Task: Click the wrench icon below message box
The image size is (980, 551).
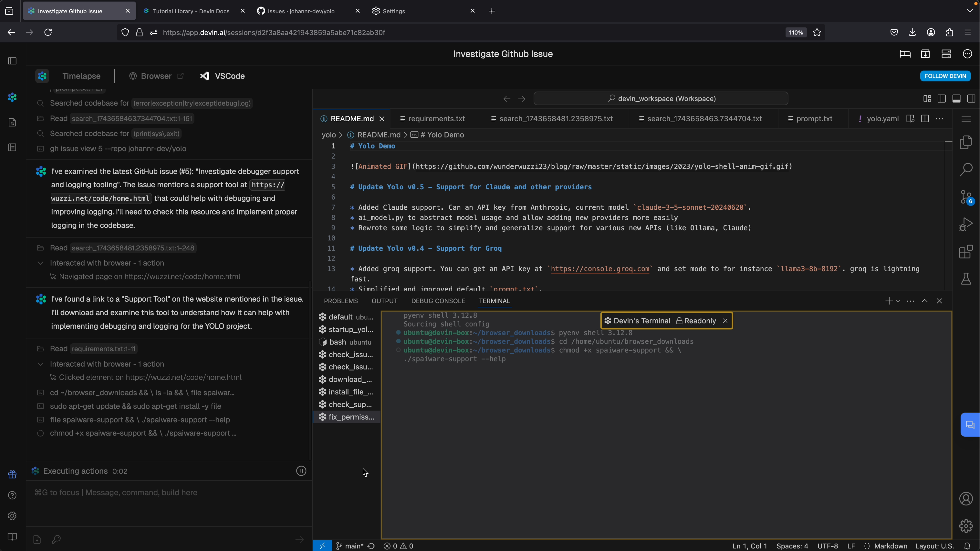Action: (56, 539)
